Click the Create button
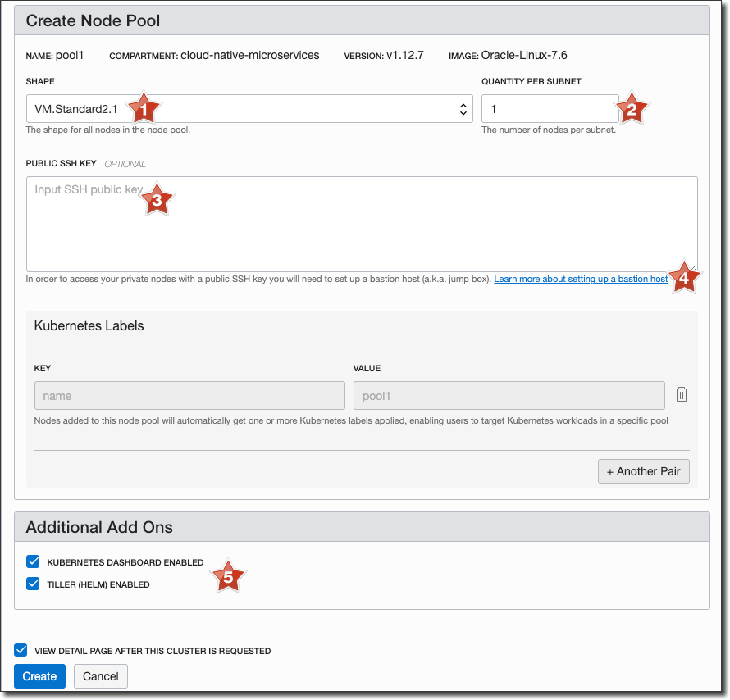 coord(39,676)
